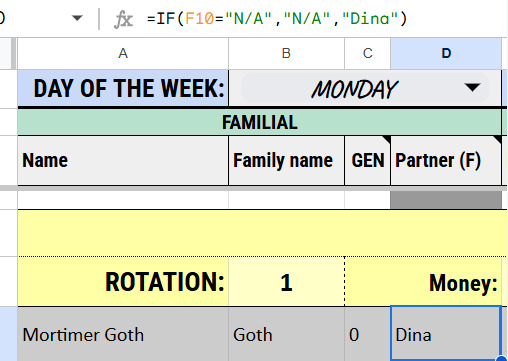Select the FAMILIAL header cell
The height and width of the screenshot is (361, 508).
click(x=259, y=122)
